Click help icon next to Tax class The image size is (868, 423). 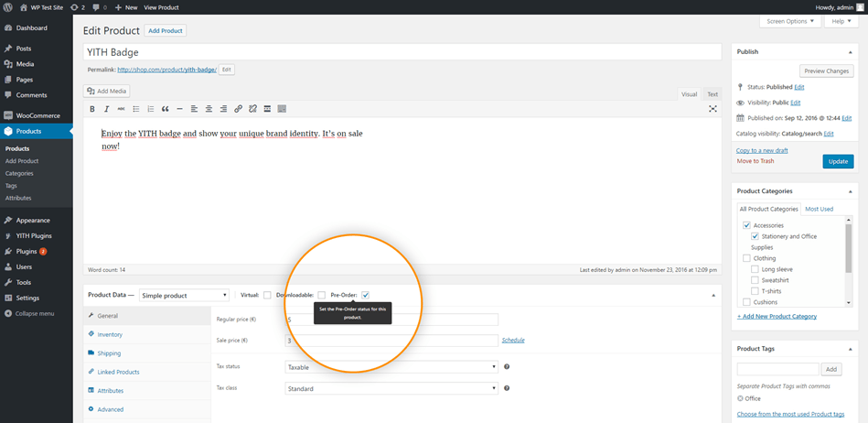507,388
